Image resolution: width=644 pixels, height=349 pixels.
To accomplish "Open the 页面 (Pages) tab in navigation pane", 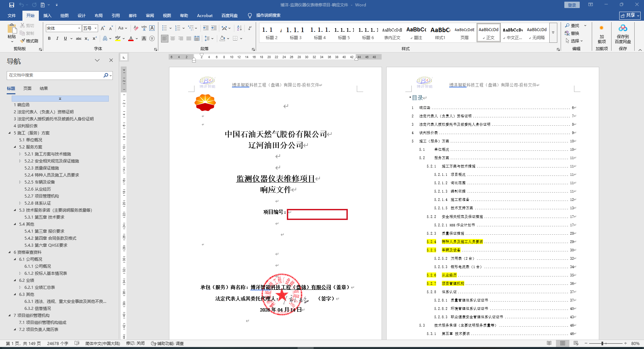I will click(27, 89).
